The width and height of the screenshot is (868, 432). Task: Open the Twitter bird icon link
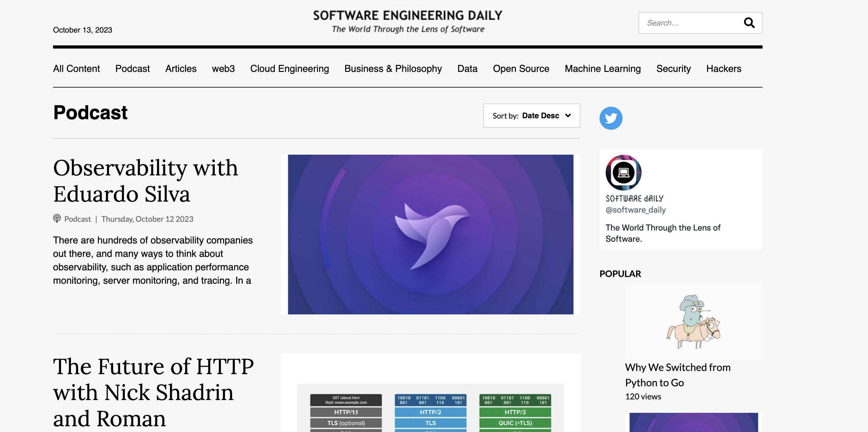tap(610, 118)
